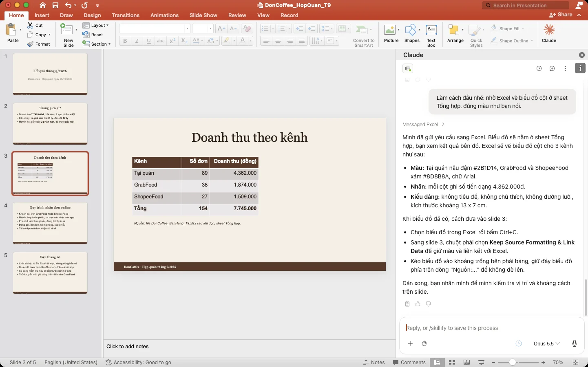Screen dimensions: 588x367
Task: Click the zoom in plus button
Action: pyautogui.click(x=543, y=362)
